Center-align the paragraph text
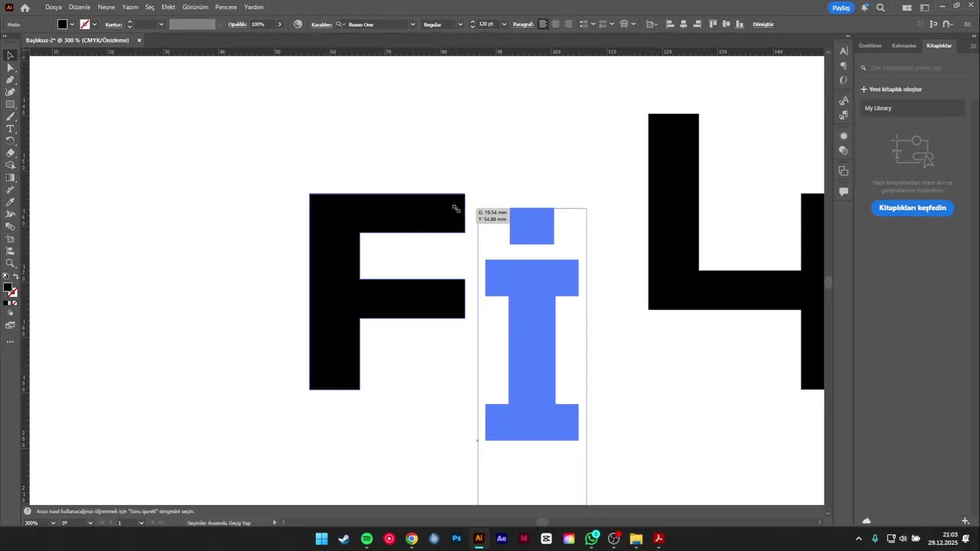The width and height of the screenshot is (980, 551). (x=556, y=24)
